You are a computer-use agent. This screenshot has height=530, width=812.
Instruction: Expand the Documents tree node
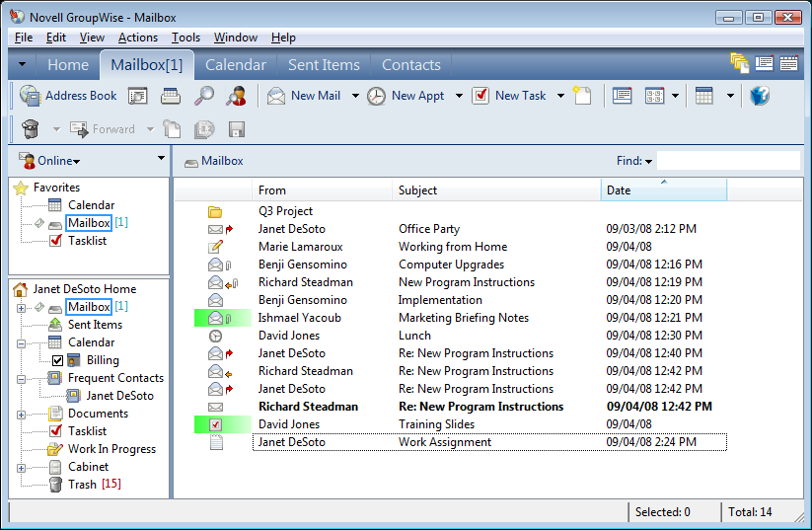tap(22, 415)
